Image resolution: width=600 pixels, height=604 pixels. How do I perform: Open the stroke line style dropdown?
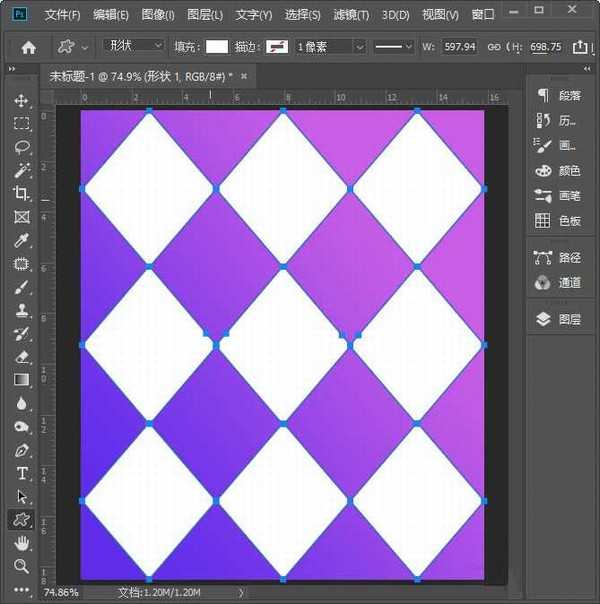click(x=394, y=47)
